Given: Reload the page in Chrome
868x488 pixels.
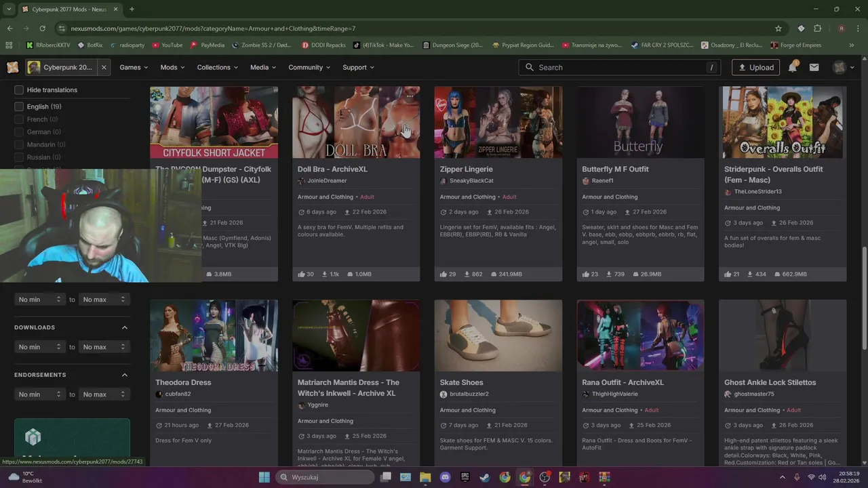Looking at the screenshot, I should pos(42,28).
